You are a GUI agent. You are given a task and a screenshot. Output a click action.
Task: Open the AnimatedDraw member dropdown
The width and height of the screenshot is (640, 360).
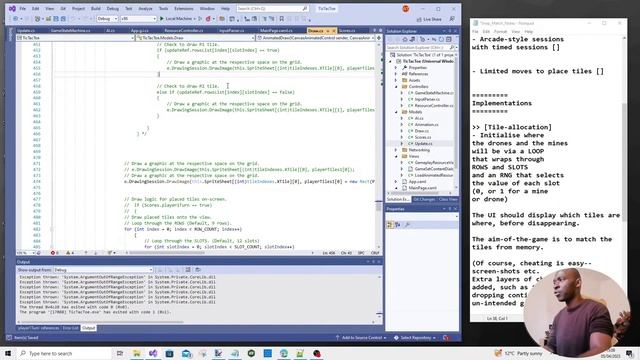click(316, 38)
